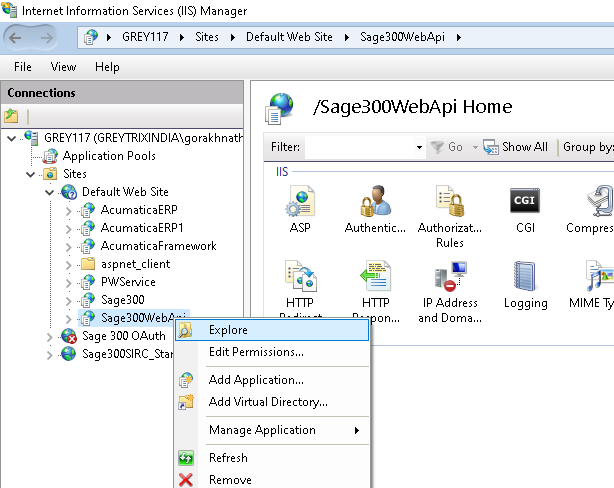Screen dimensions: 614x488
Task: Open the Manage Application submenu
Action: tap(272, 430)
